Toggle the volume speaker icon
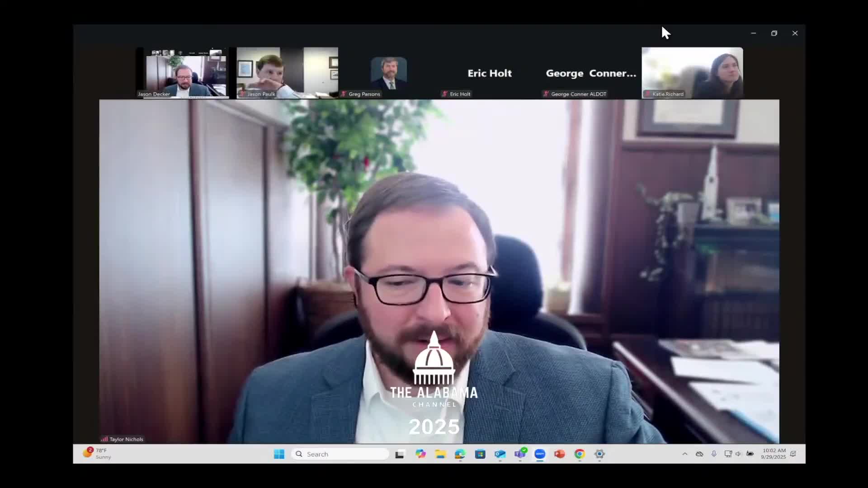 [738, 454]
